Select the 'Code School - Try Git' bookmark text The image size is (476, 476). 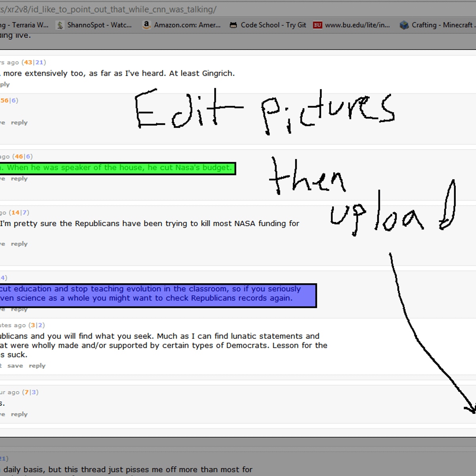tap(273, 25)
